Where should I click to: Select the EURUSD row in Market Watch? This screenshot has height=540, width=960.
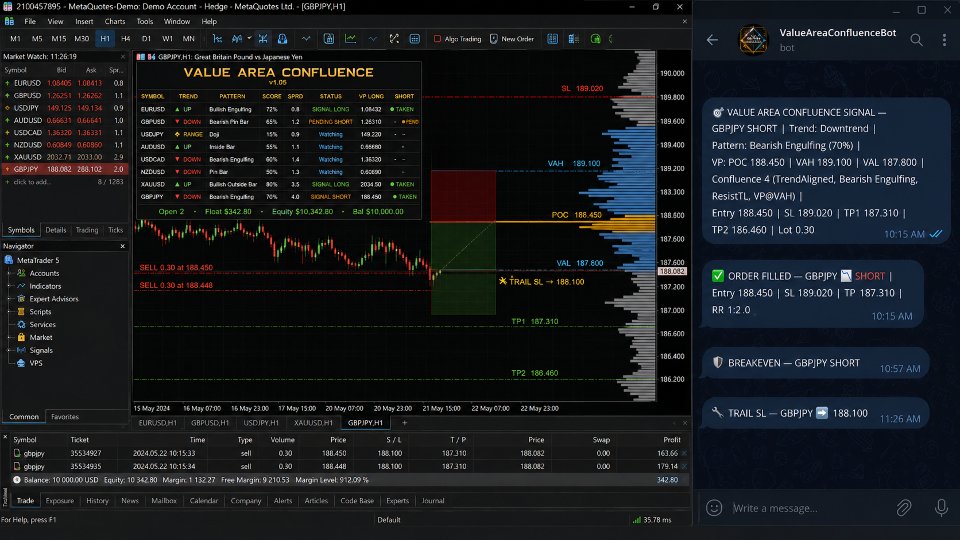[x=64, y=83]
